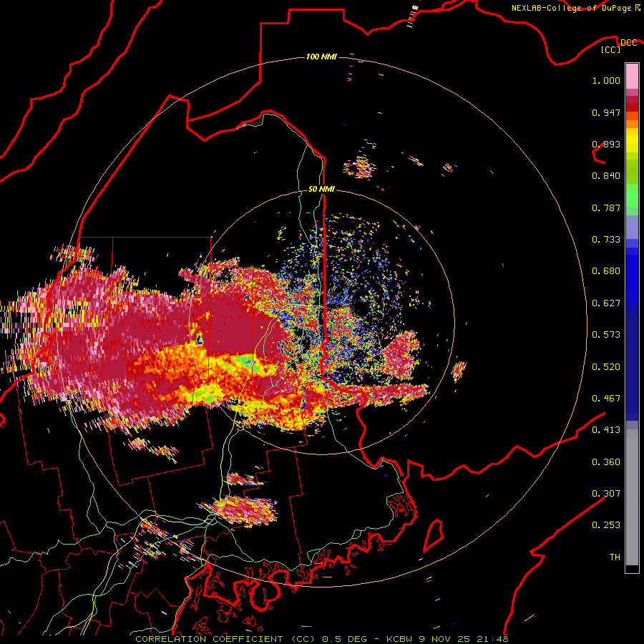This screenshot has width=644, height=644.
Task: Click the DCC label above the color scale
Action: tap(628, 42)
